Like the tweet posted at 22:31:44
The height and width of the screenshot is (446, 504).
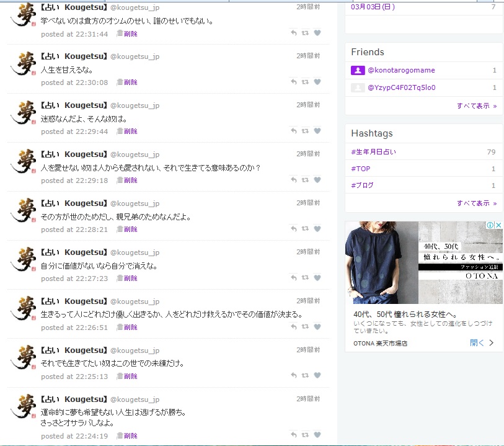317,33
